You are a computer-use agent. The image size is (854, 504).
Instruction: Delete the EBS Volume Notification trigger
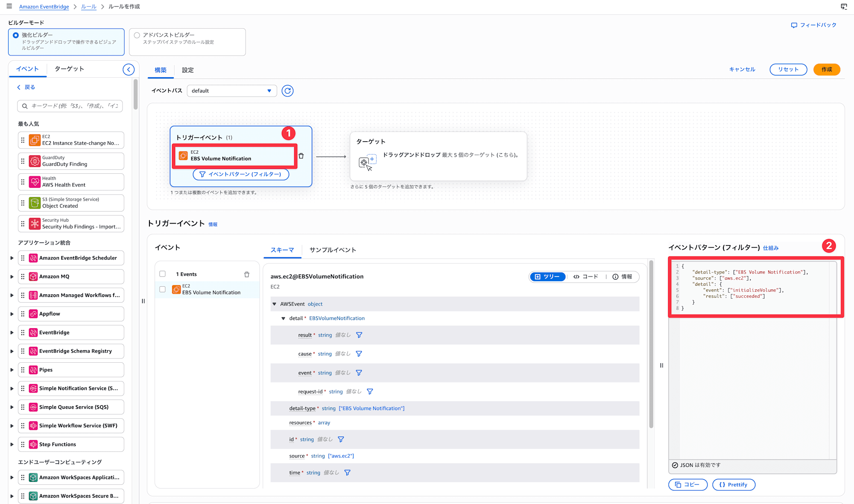tap(301, 156)
